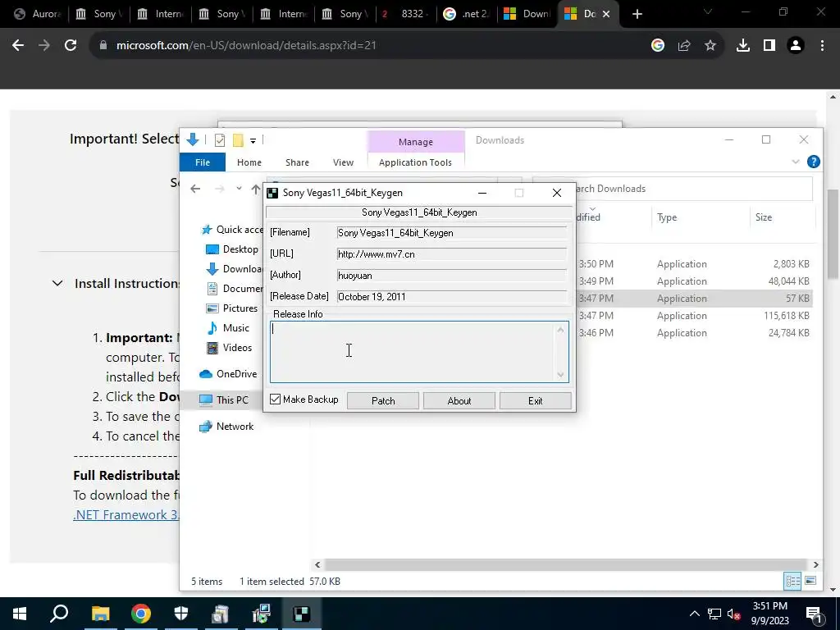Select This PC in navigation pane
840x630 pixels.
pos(224,400)
